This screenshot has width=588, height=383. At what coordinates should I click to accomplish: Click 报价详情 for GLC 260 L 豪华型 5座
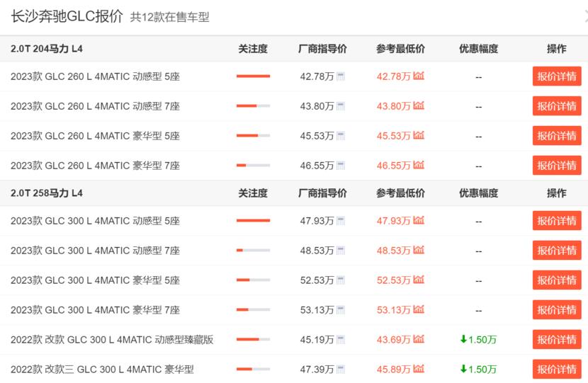pyautogui.click(x=557, y=136)
